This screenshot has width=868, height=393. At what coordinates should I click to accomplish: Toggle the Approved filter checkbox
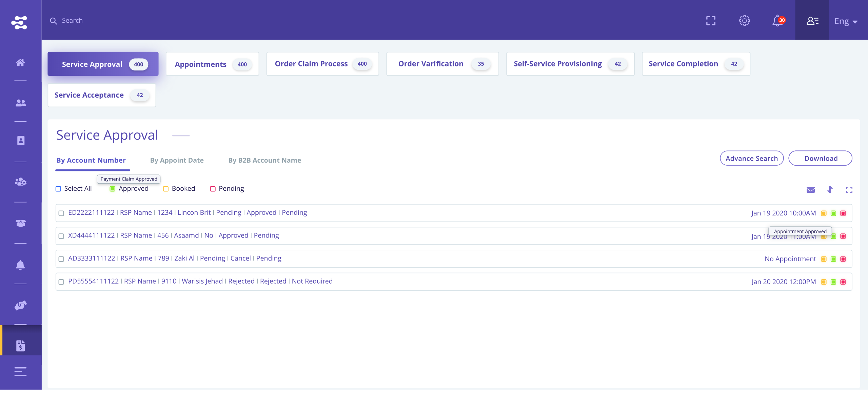point(113,189)
